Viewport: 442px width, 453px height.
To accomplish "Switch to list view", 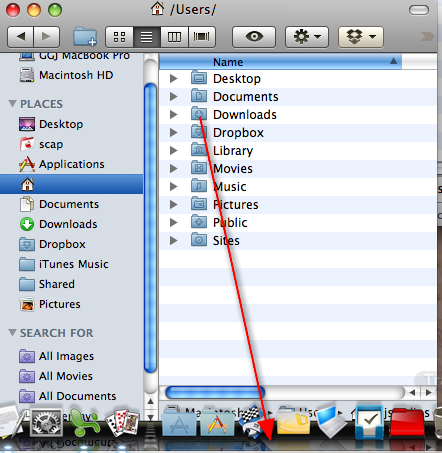I will (x=147, y=37).
